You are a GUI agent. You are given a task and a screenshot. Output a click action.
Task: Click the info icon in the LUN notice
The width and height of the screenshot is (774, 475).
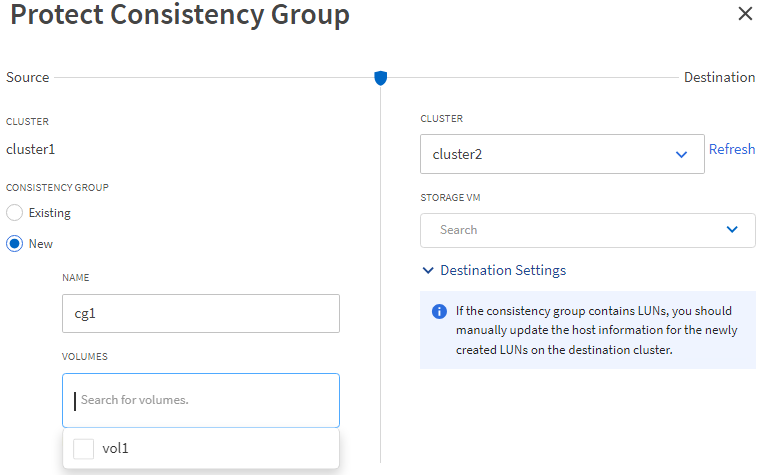click(439, 312)
